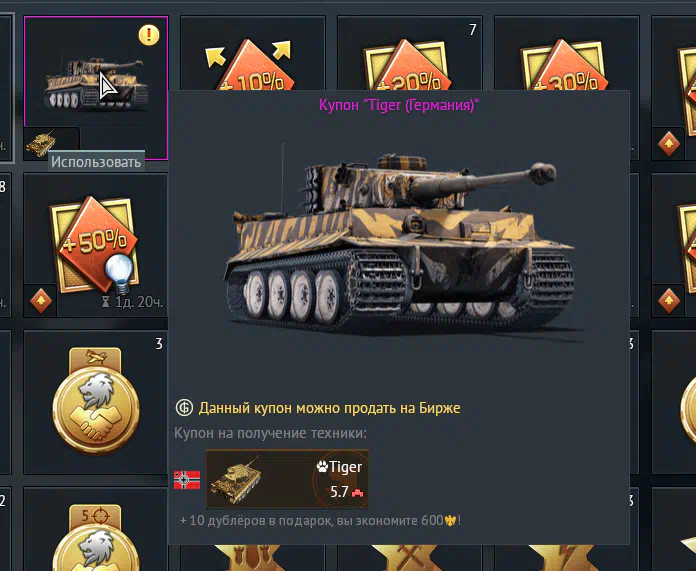Click the Купон "Tiger (Германия)" title
This screenshot has height=571, width=696.
[399, 106]
